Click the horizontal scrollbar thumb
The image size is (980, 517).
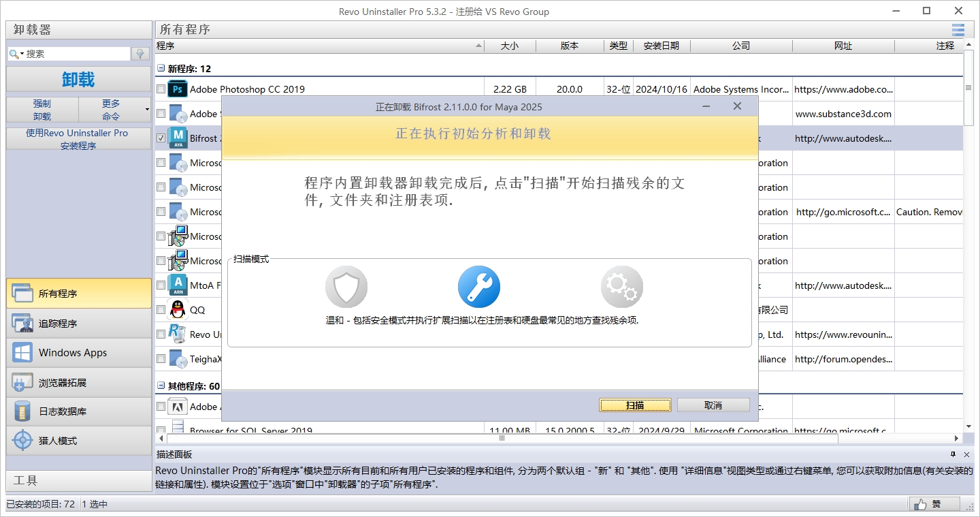click(x=502, y=439)
